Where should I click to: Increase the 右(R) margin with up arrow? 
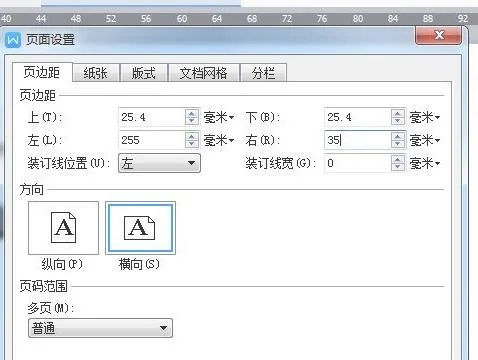(397, 136)
